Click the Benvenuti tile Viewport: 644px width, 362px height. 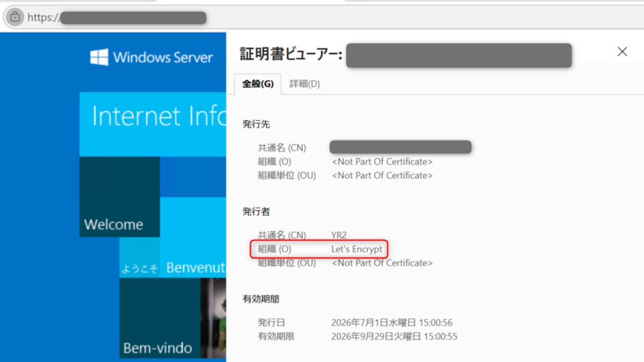(x=193, y=237)
